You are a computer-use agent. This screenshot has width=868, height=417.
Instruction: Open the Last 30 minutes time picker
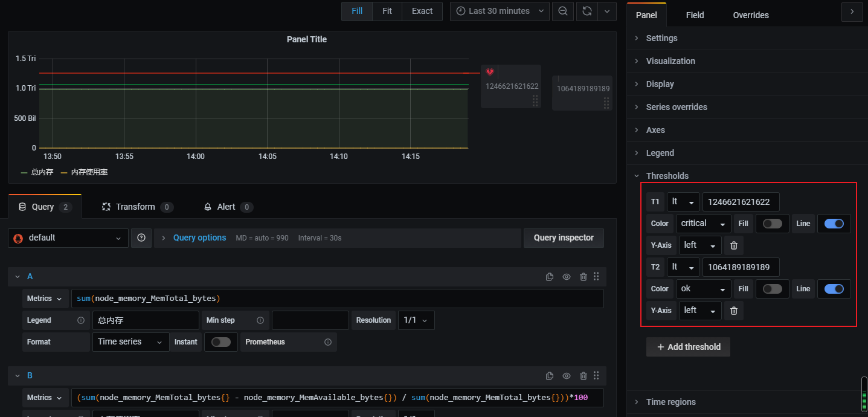coord(500,11)
